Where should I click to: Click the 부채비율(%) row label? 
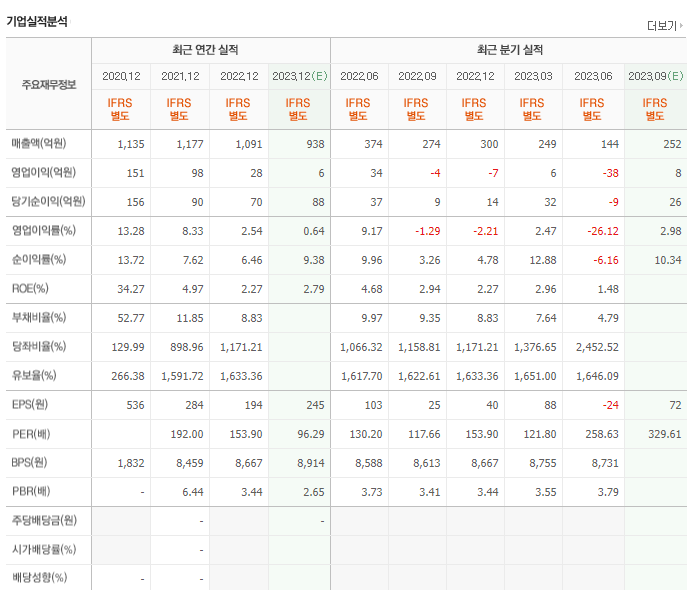(x=39, y=317)
